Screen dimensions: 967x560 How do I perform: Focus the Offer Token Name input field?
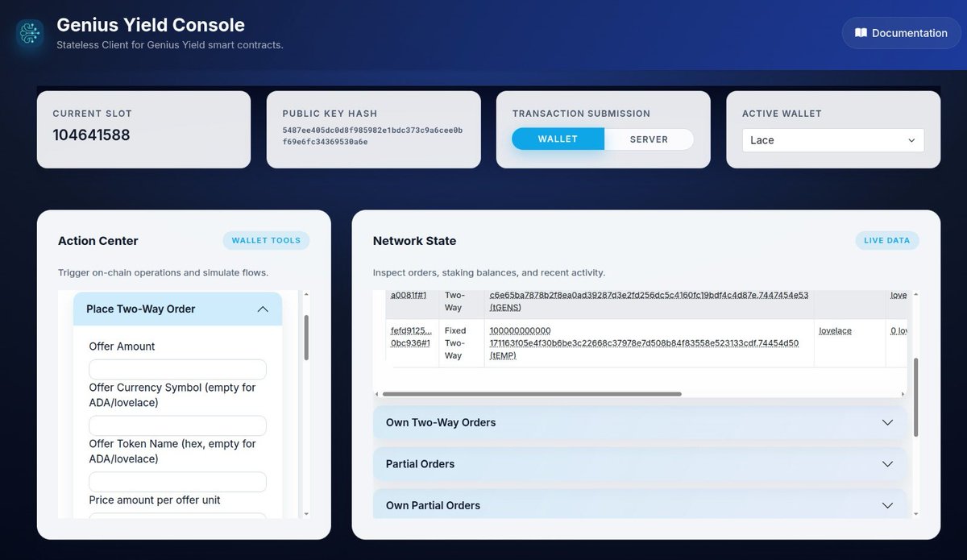tap(177, 482)
